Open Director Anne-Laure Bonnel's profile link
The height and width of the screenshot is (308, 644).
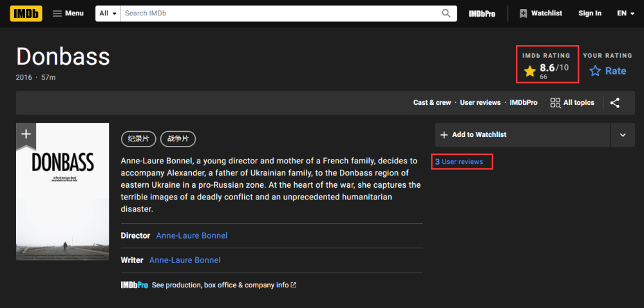[192, 236]
